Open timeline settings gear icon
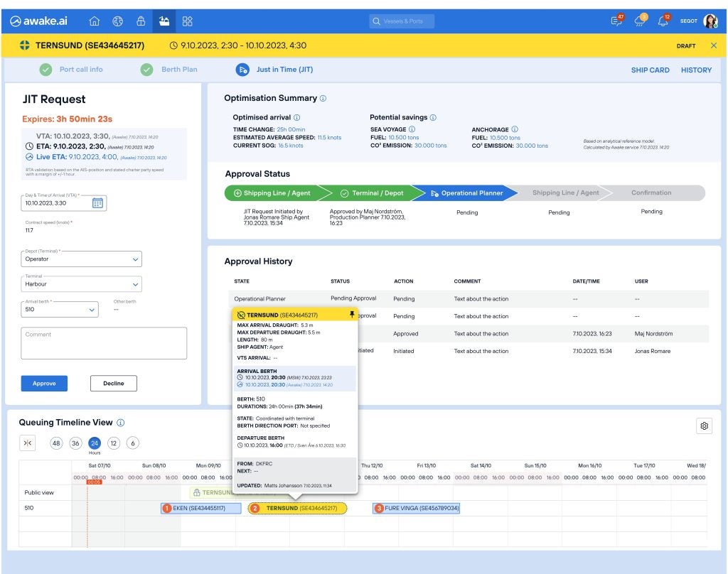The width and height of the screenshot is (728, 574). point(704,426)
